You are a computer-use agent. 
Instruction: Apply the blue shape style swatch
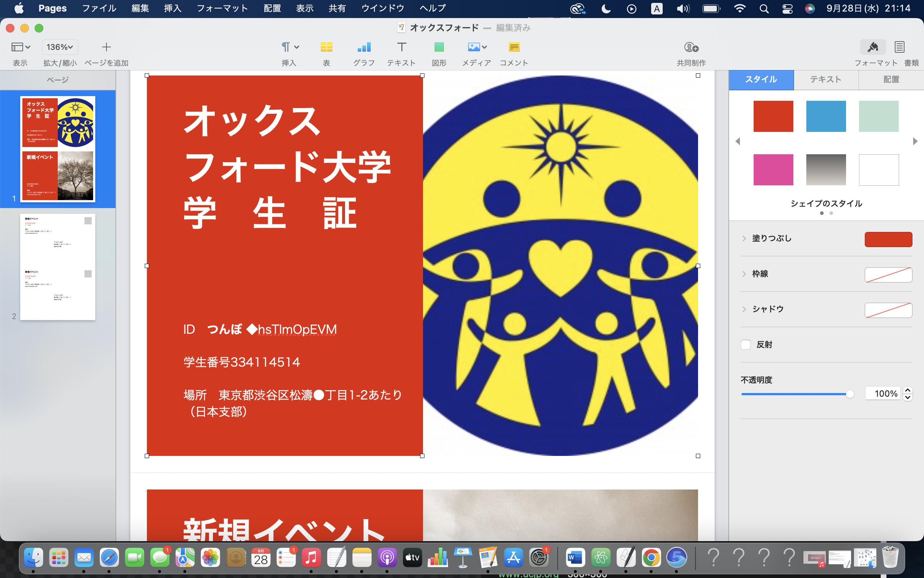tap(826, 116)
